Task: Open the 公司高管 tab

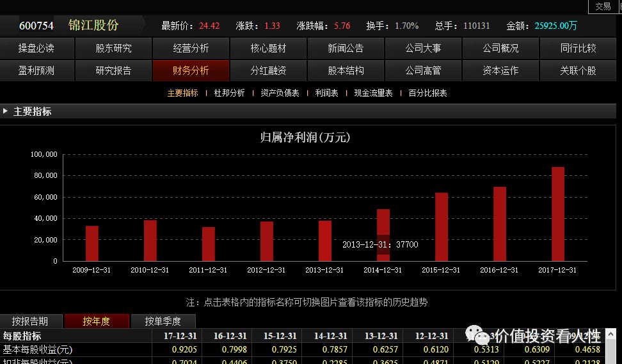Action: click(423, 70)
